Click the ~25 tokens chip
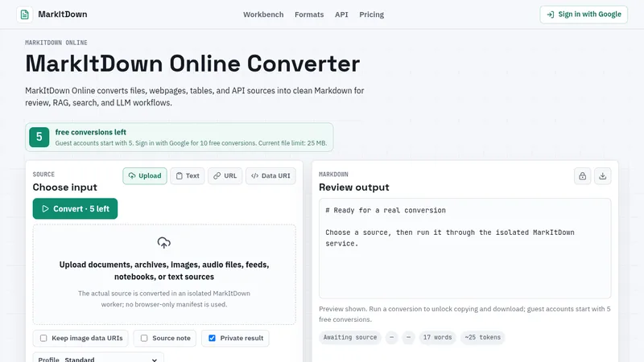The image size is (644, 362). 482,337
